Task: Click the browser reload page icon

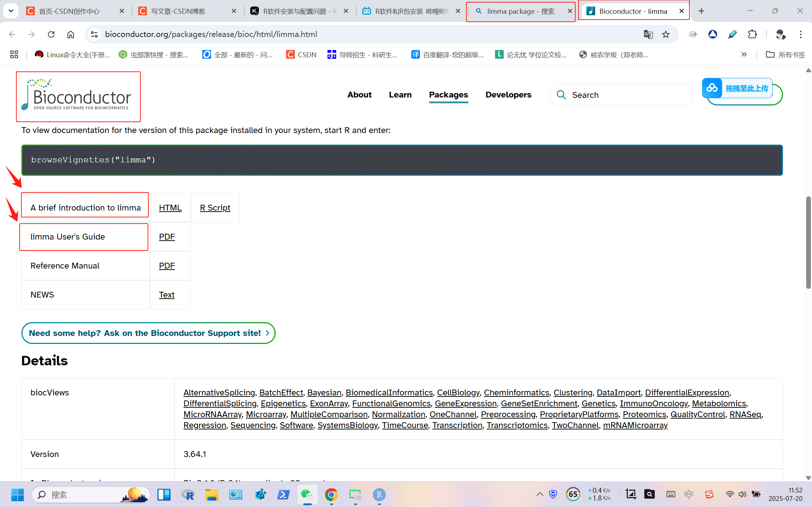Action: pyautogui.click(x=51, y=34)
